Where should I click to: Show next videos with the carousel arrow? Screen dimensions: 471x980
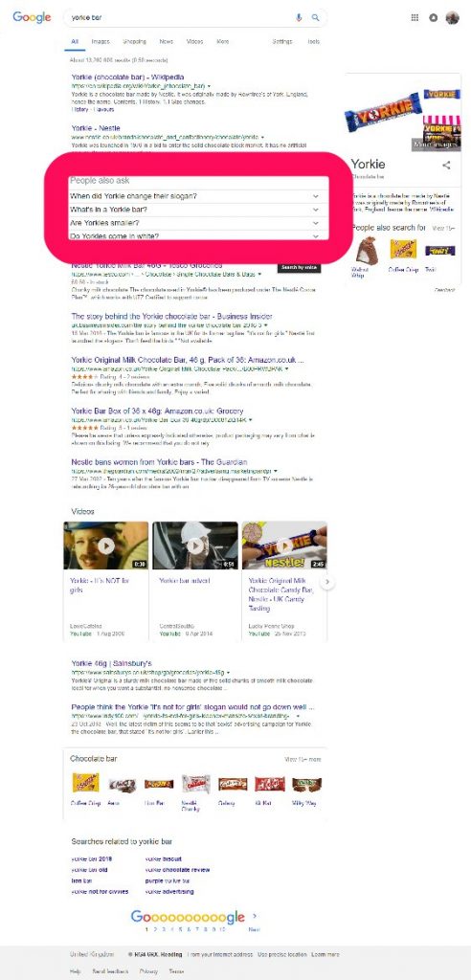click(x=327, y=582)
